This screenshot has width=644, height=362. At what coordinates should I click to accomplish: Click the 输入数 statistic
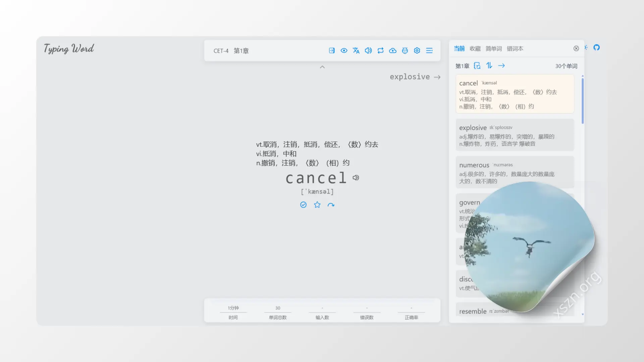click(322, 312)
